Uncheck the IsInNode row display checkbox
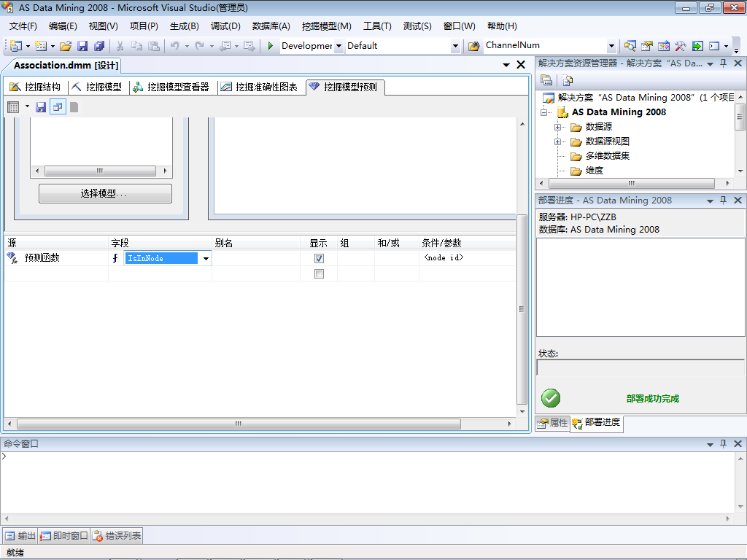The image size is (747, 560). [320, 258]
